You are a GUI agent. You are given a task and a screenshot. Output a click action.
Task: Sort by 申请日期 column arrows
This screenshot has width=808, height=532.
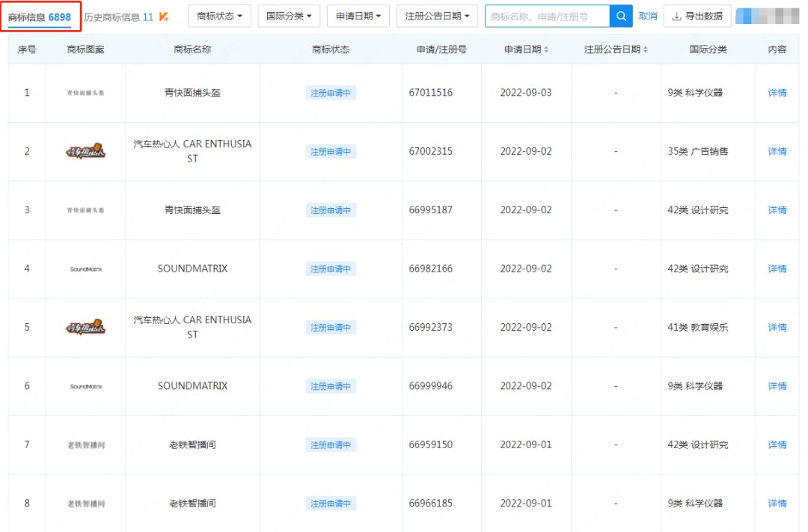pyautogui.click(x=546, y=49)
